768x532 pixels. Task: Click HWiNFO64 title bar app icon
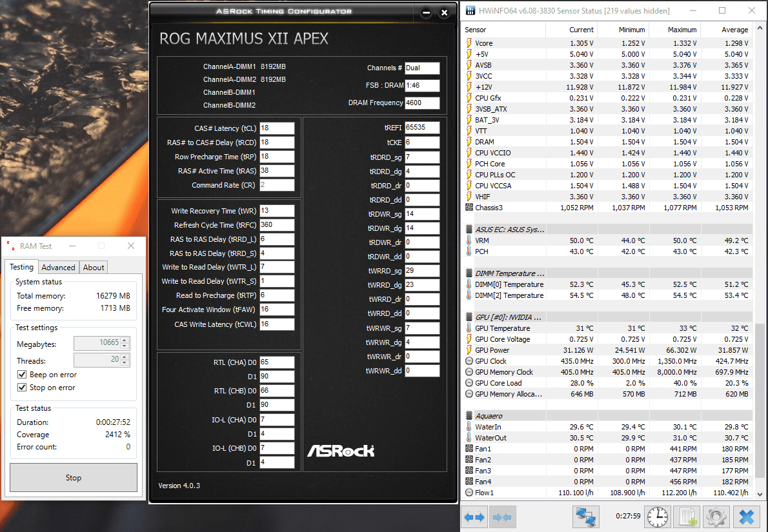pos(470,10)
